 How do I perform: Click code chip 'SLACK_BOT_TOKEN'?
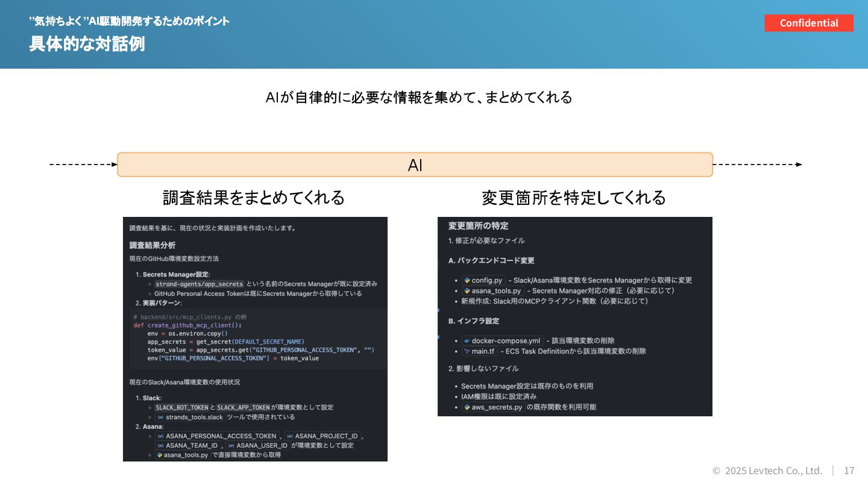pos(182,407)
